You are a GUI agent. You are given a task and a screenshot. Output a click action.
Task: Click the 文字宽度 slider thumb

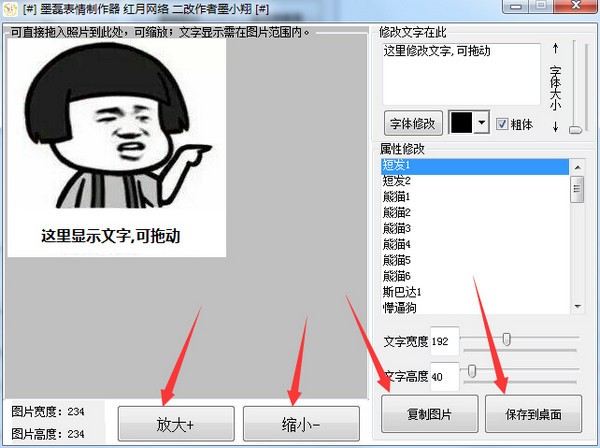(x=507, y=339)
